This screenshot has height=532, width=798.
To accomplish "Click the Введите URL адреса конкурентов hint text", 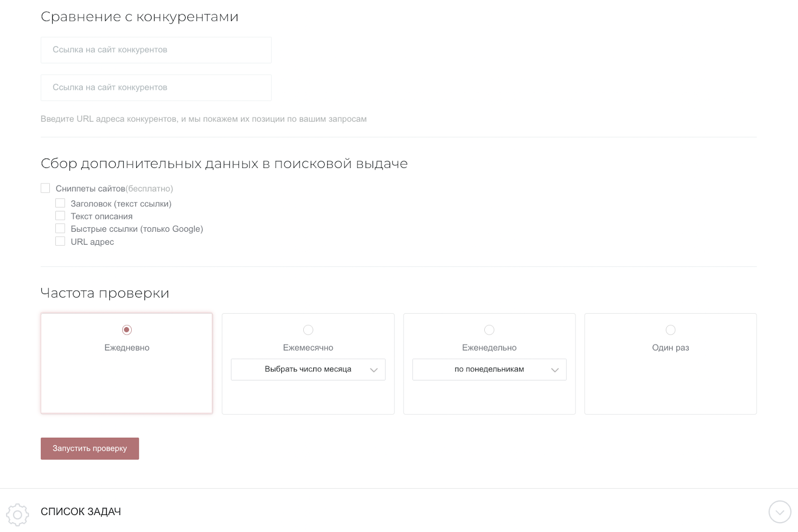I will 203,119.
